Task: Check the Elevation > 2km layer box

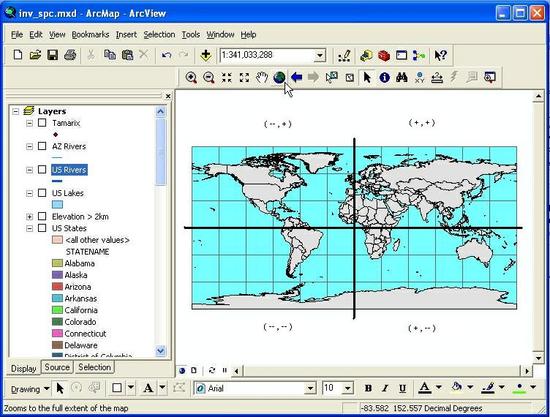Action: click(x=42, y=216)
